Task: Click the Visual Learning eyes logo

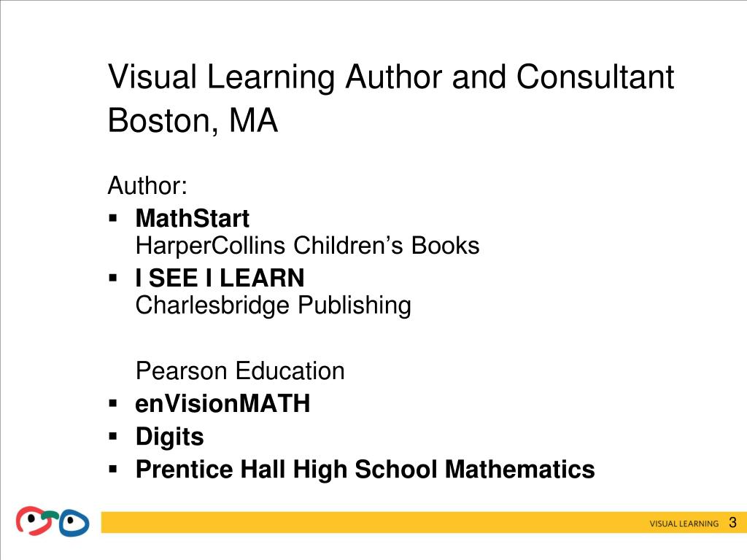Action: point(53,521)
